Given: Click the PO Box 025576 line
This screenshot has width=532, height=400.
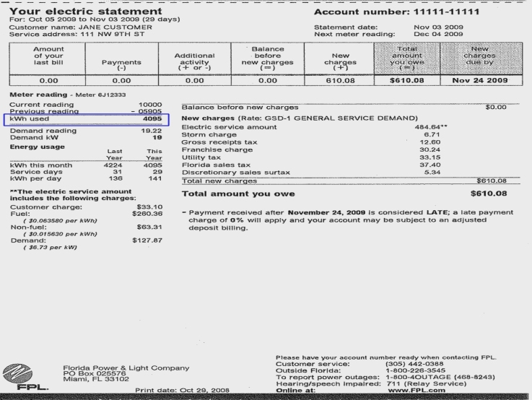Looking at the screenshot, I should 95,373.
